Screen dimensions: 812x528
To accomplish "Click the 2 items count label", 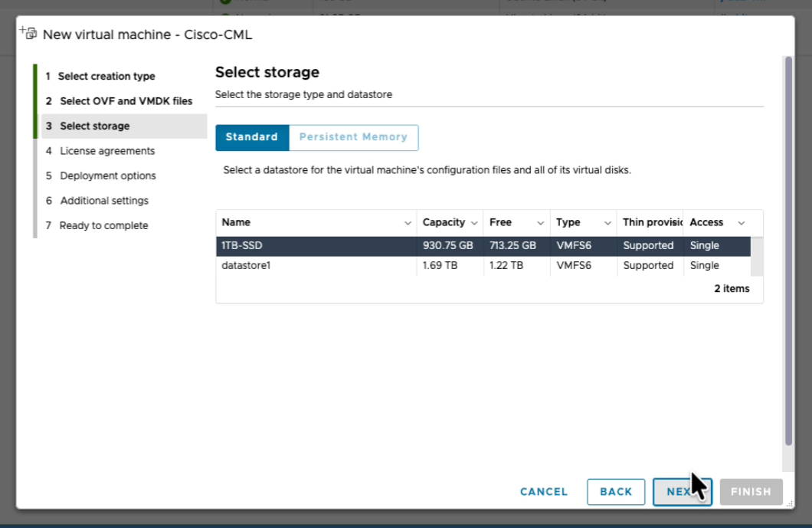I will coord(732,289).
